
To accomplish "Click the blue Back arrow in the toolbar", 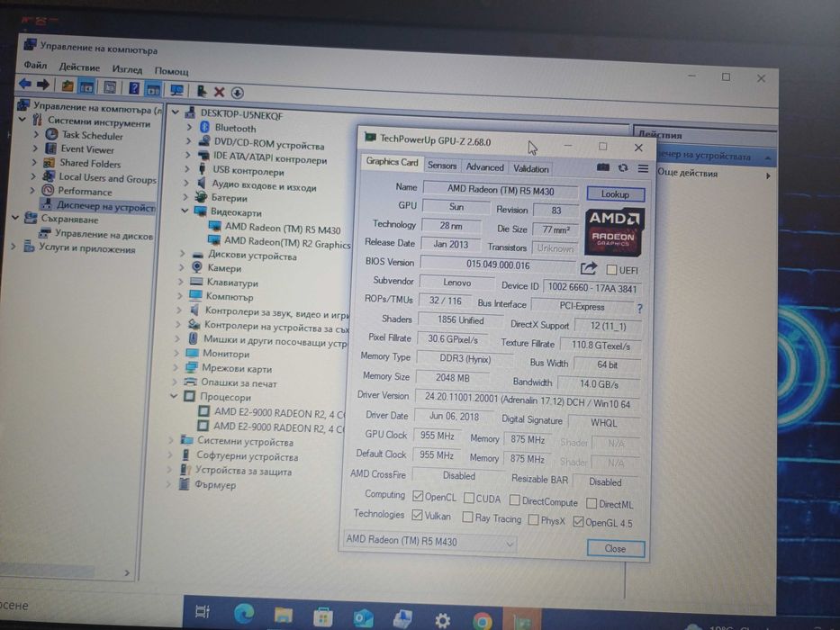I will point(24,84).
